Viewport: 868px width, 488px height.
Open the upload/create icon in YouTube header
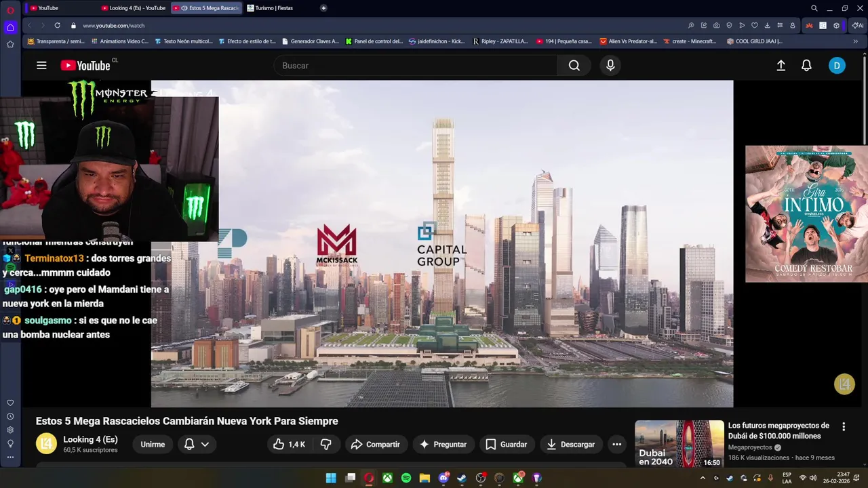781,66
